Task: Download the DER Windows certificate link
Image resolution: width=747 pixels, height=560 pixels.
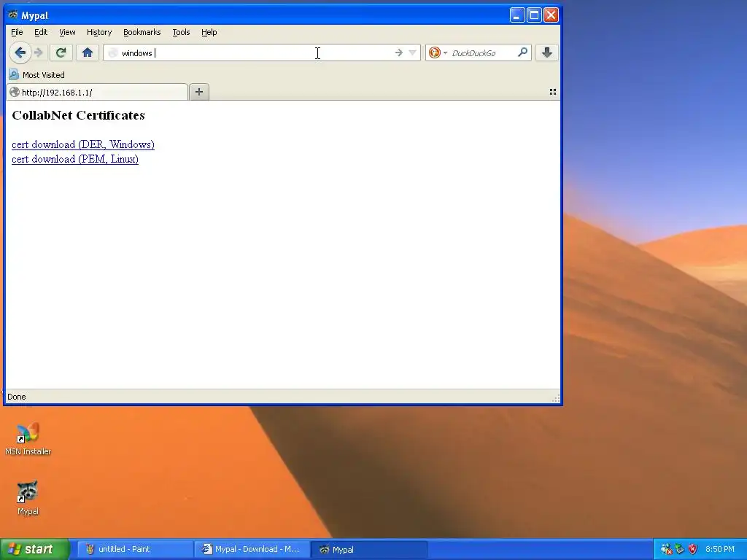Action: tap(83, 144)
